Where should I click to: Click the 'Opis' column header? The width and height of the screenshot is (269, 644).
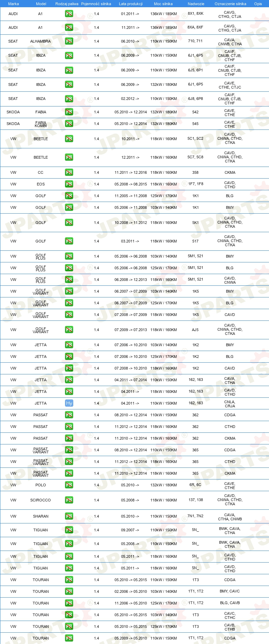point(258,4)
